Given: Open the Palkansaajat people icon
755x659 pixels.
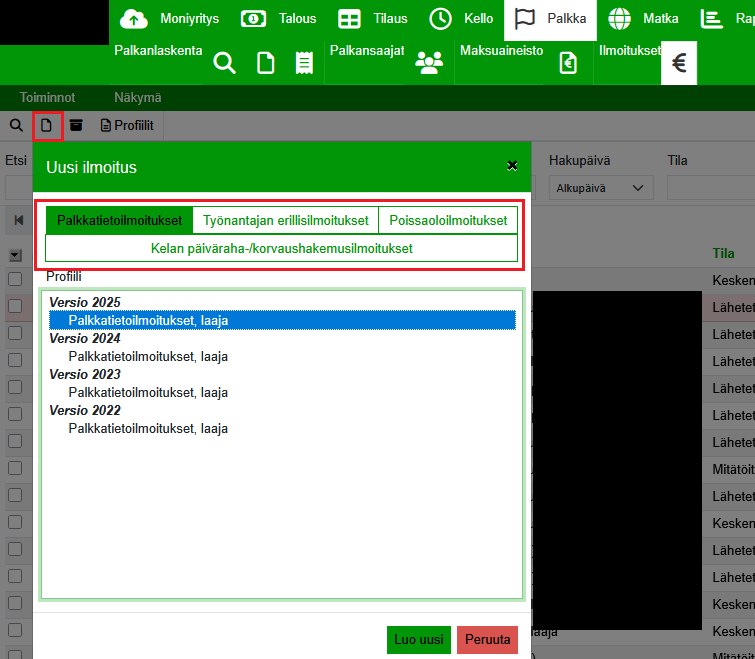Looking at the screenshot, I should pos(429,64).
